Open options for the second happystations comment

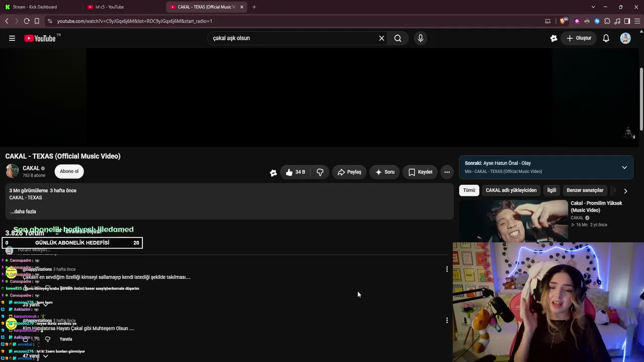[447, 320]
